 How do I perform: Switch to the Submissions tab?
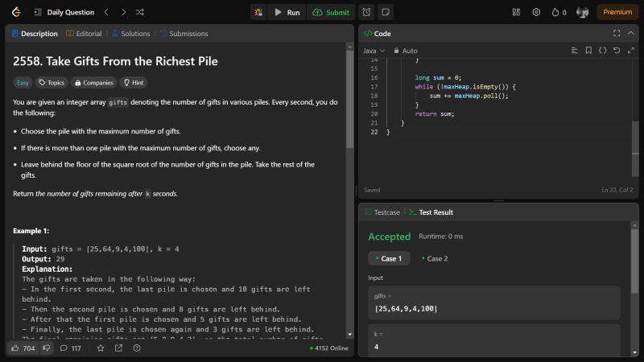point(184,34)
